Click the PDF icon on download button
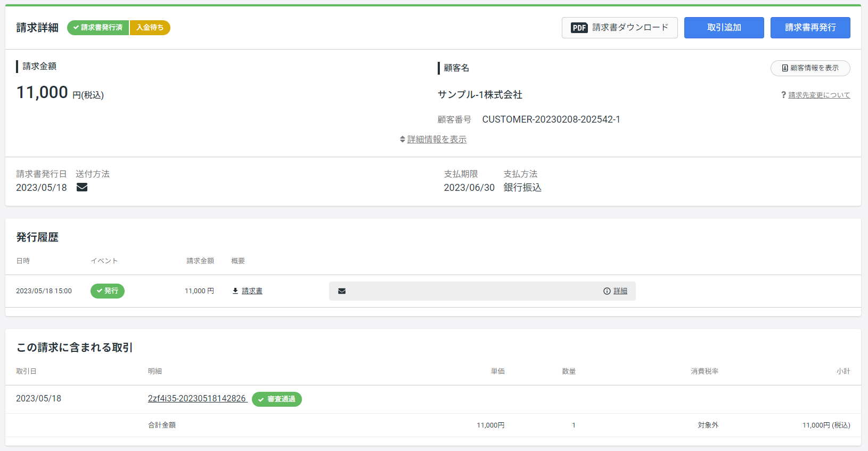 tap(579, 28)
